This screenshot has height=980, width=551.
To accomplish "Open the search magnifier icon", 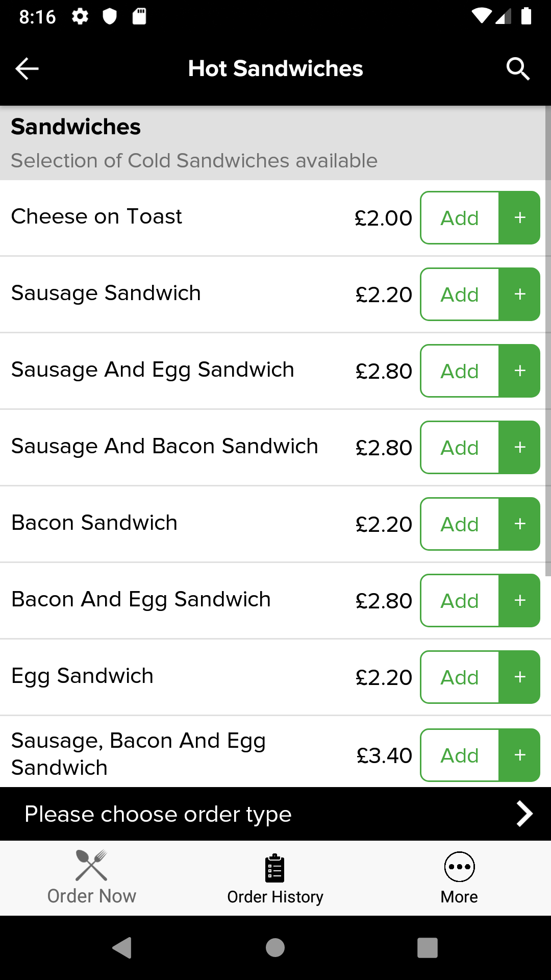I will coord(518,69).
